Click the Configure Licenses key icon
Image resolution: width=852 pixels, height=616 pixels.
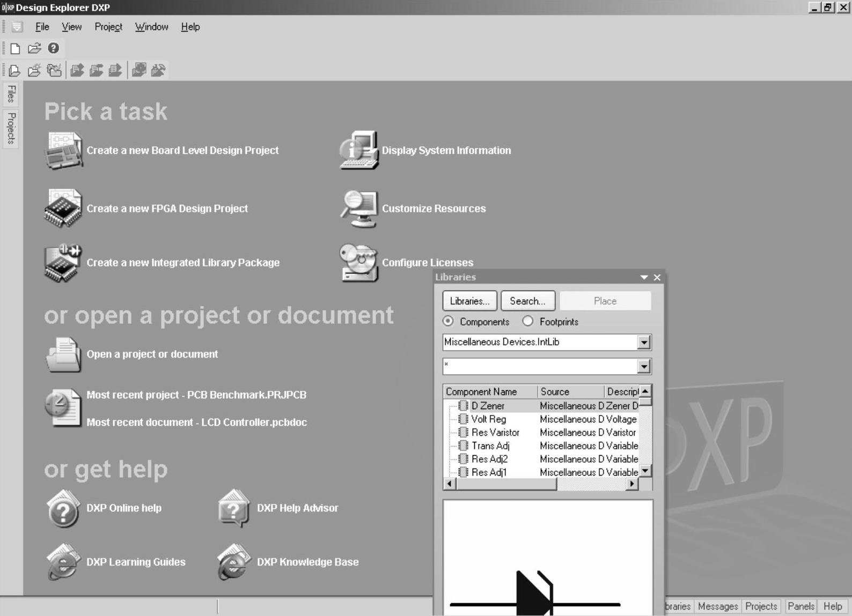[x=359, y=263]
